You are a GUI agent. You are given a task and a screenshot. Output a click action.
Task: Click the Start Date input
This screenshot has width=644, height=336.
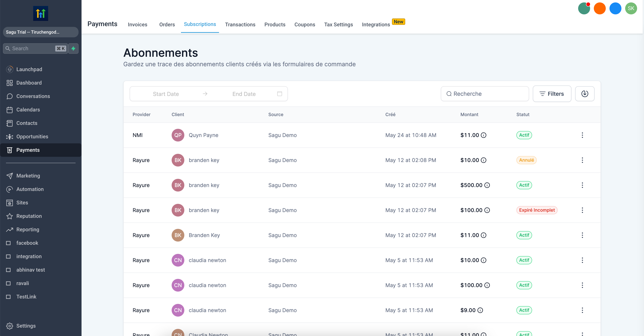(166, 94)
